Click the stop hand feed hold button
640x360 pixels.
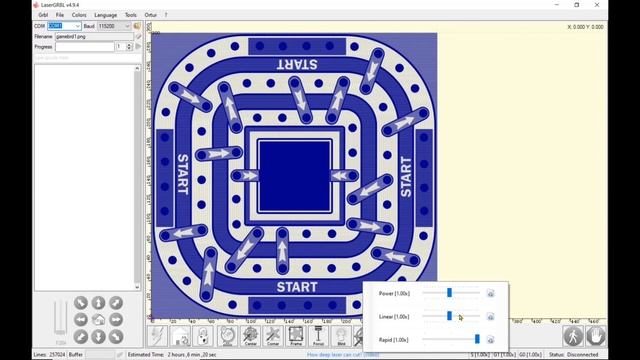(x=596, y=336)
